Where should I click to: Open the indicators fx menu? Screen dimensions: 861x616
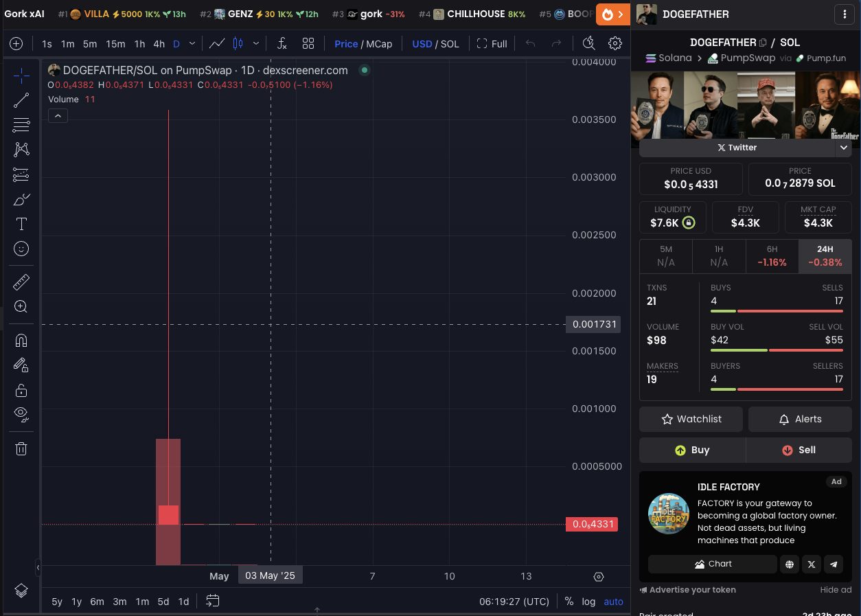pos(282,44)
